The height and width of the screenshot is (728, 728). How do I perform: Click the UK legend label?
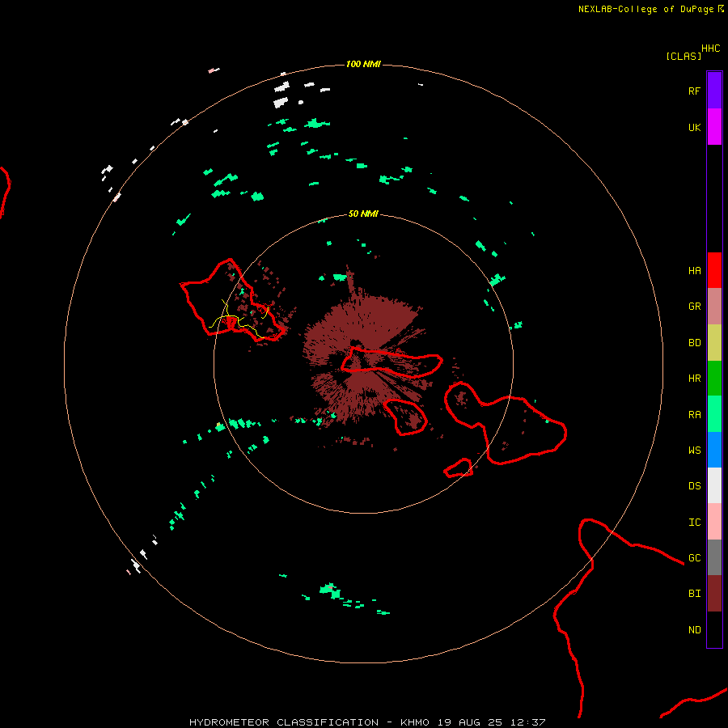[694, 127]
